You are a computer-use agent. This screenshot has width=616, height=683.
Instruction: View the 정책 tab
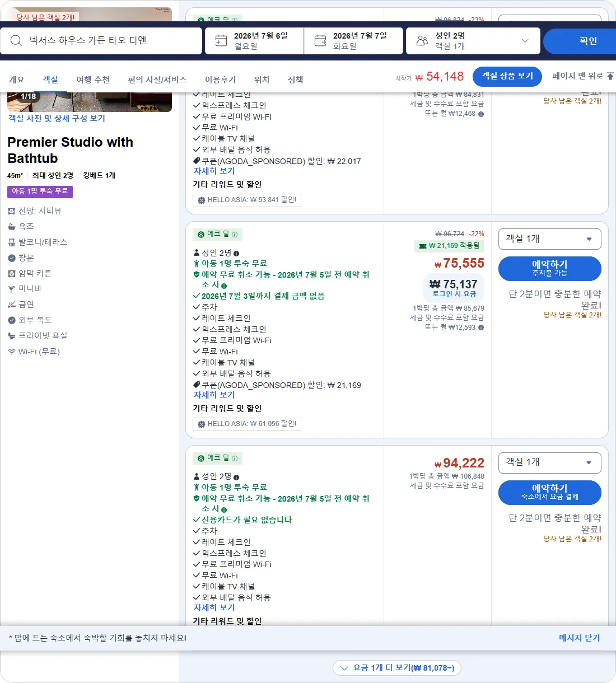coord(296,79)
